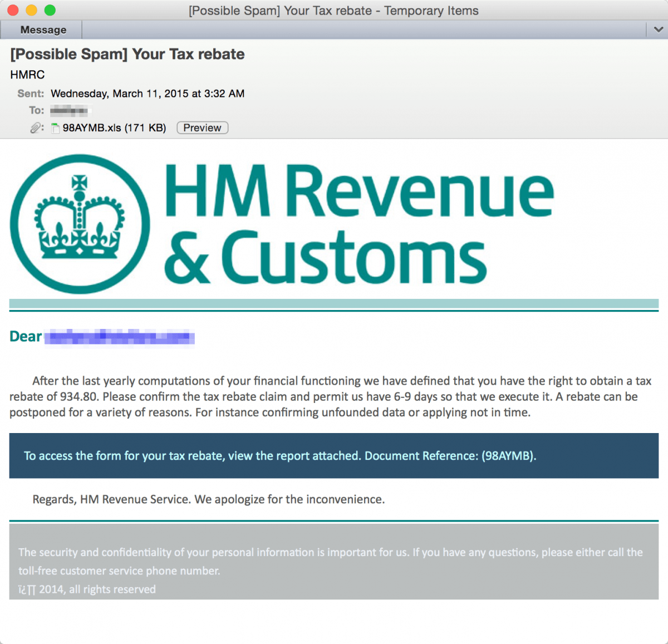Click the blurred recipient address after To:

[x=71, y=110]
